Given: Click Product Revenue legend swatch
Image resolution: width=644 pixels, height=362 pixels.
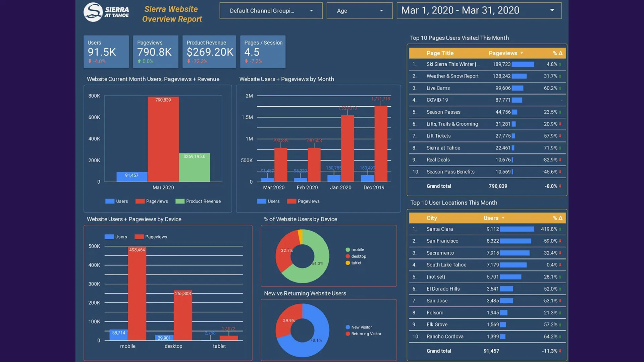Looking at the screenshot, I should coord(180,201).
